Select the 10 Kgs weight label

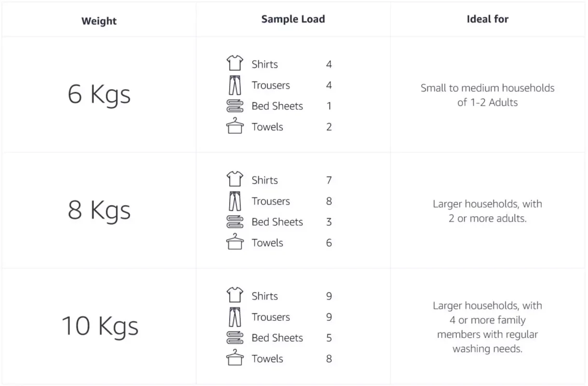pos(100,326)
